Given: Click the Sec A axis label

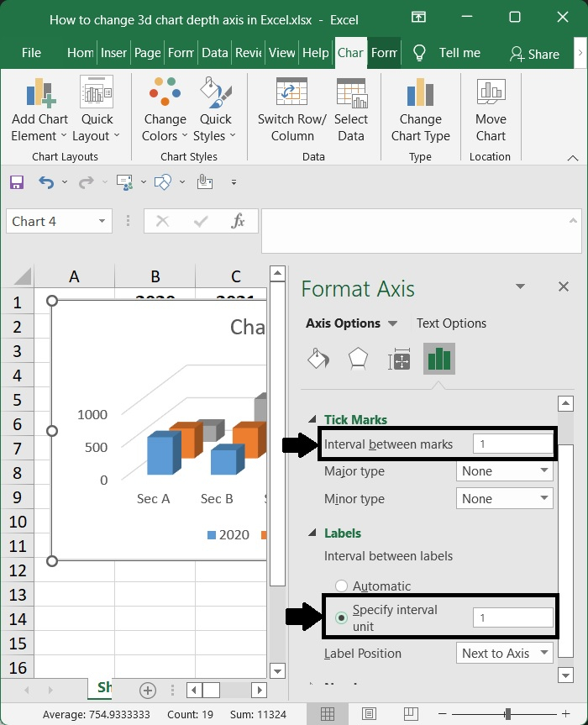Looking at the screenshot, I should pyautogui.click(x=153, y=498).
